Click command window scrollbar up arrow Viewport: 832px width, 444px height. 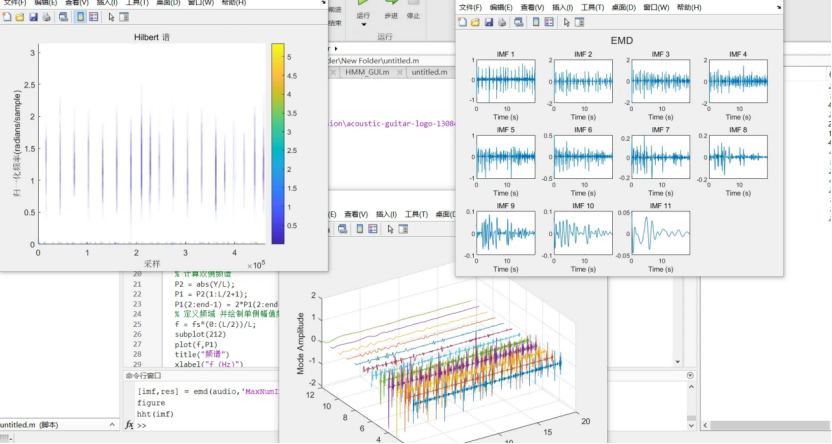coord(691,387)
